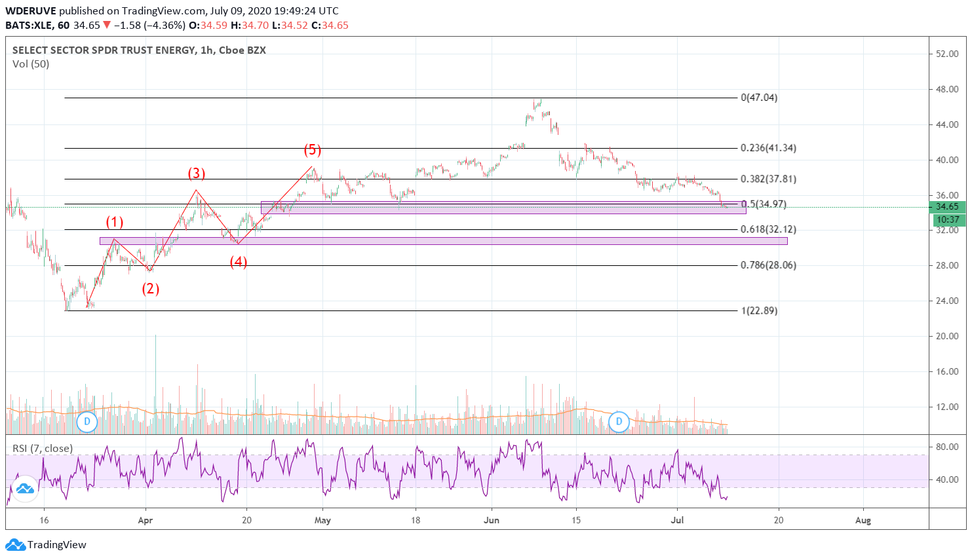Viewport: 972px width, 560px height.
Task: Click the closing price value C:34.65 in header
Action: point(330,26)
